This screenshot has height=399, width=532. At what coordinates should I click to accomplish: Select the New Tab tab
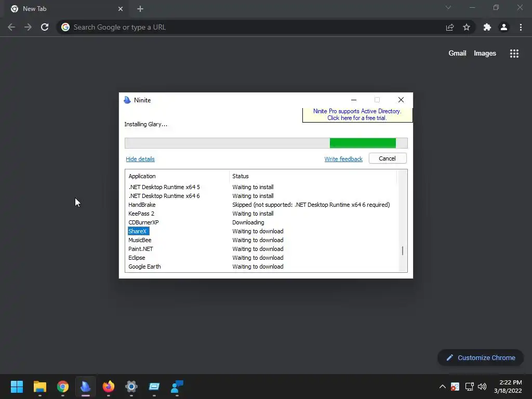coord(66,9)
